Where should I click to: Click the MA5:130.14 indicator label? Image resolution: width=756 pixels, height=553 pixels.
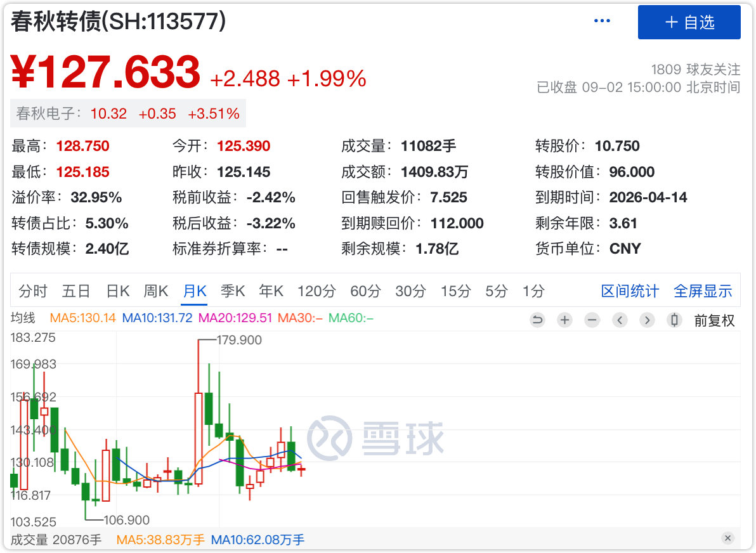coord(83,318)
